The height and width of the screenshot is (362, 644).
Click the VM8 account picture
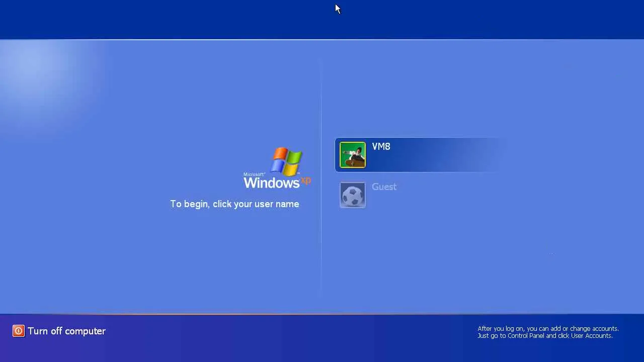pyautogui.click(x=352, y=155)
